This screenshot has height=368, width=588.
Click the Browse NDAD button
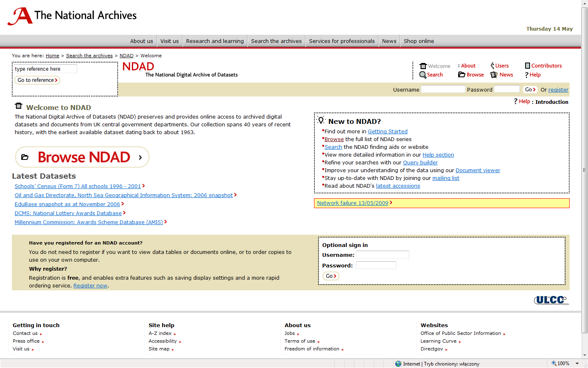pyautogui.click(x=82, y=157)
